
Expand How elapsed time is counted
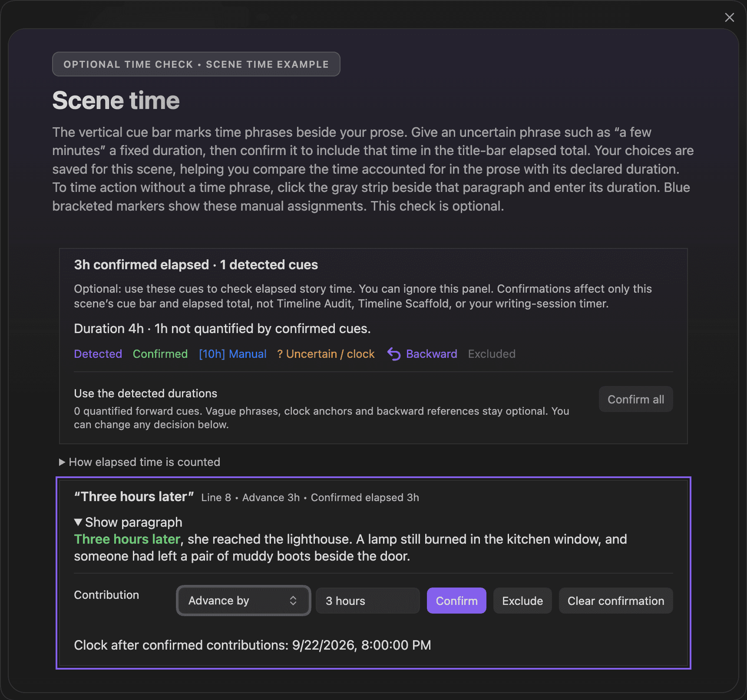click(139, 462)
